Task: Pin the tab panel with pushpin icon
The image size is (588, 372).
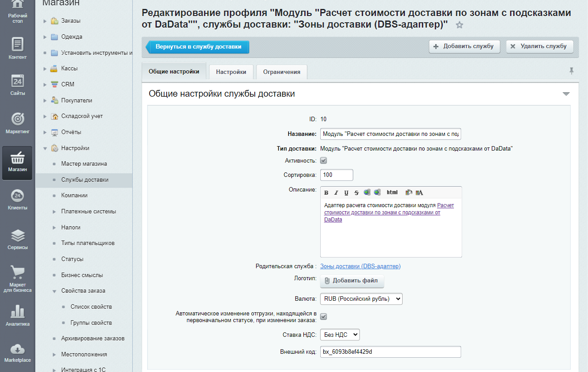Action: click(x=571, y=71)
